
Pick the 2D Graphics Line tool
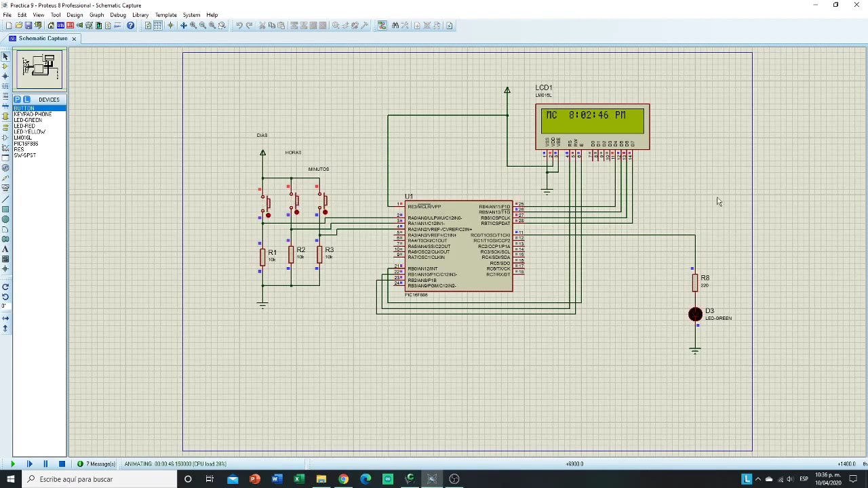(5, 199)
